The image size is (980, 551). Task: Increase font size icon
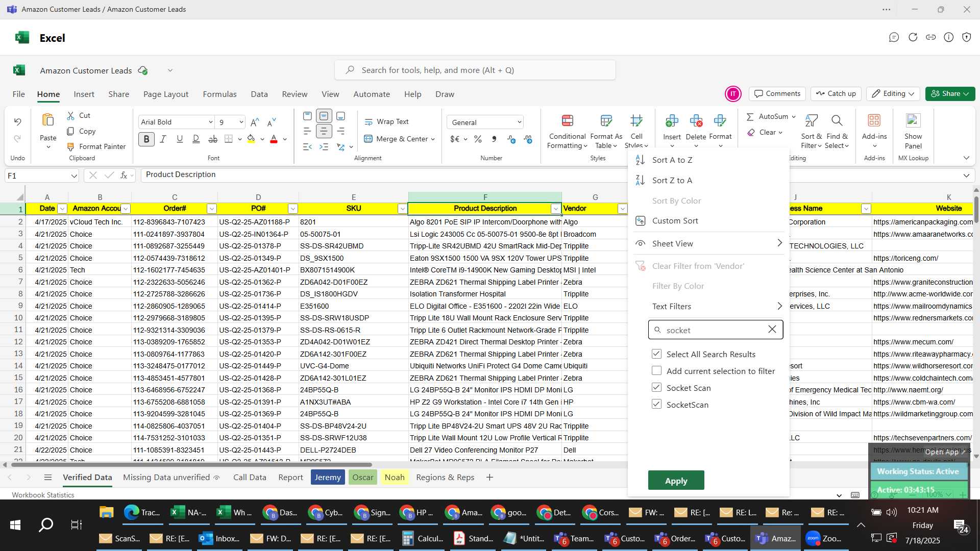point(255,122)
